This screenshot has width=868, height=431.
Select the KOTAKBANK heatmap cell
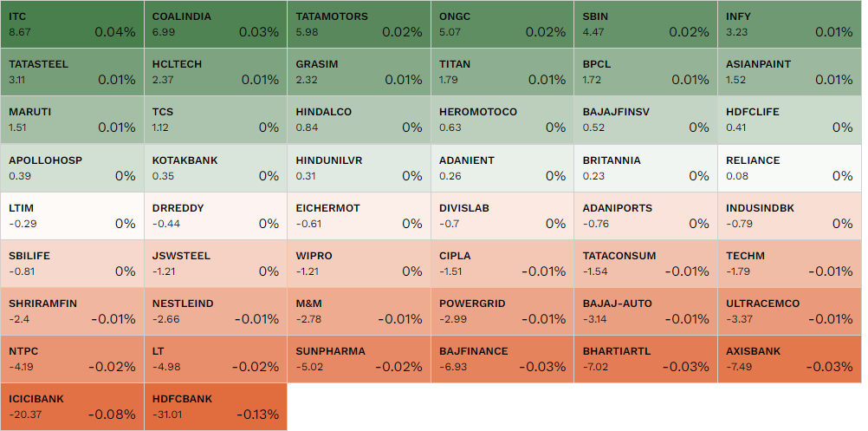(215, 168)
